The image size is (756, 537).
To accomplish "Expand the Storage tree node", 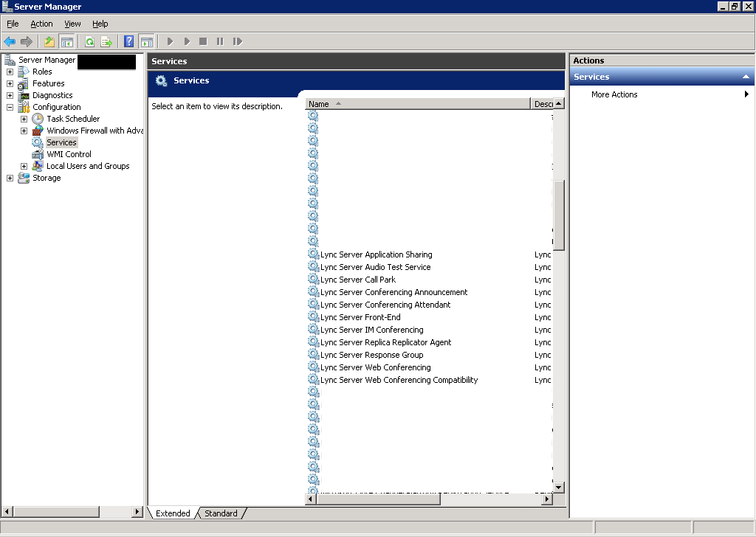I will point(10,179).
